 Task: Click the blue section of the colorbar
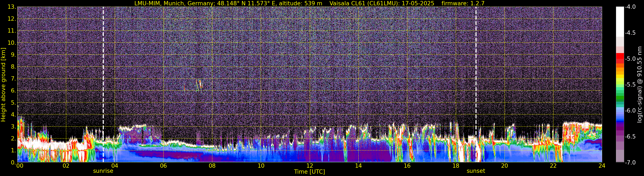point(620,117)
